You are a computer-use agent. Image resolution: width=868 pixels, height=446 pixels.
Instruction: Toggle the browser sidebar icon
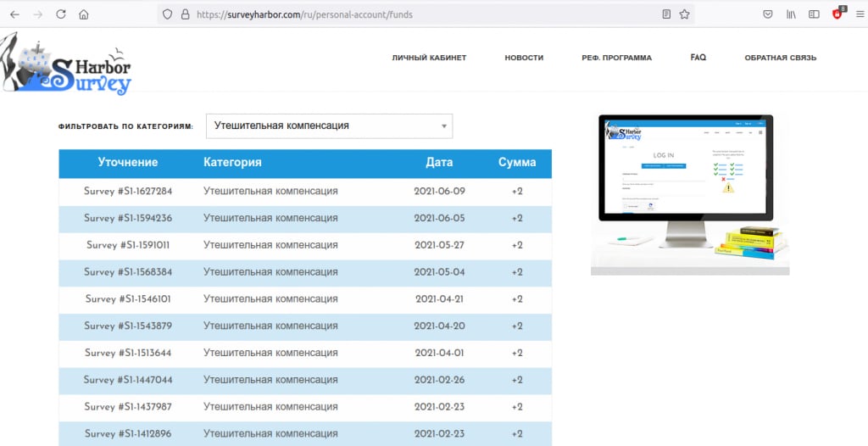(814, 14)
